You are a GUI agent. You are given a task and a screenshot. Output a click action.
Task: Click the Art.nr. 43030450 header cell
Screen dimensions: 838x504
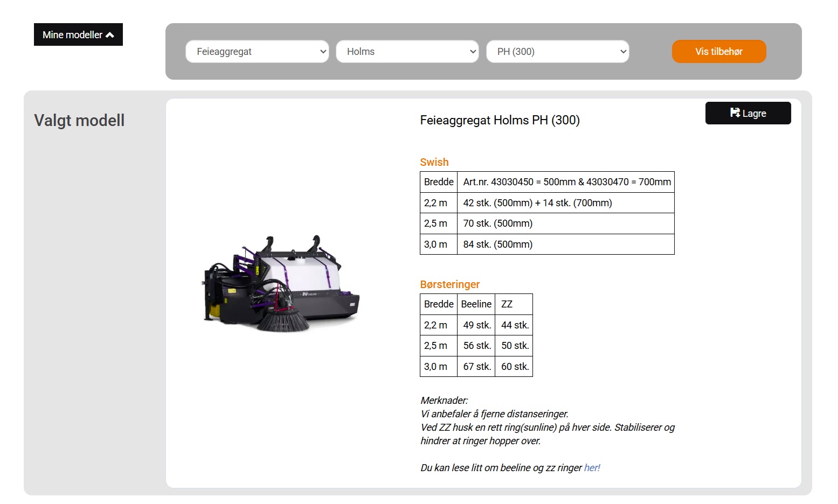point(566,182)
